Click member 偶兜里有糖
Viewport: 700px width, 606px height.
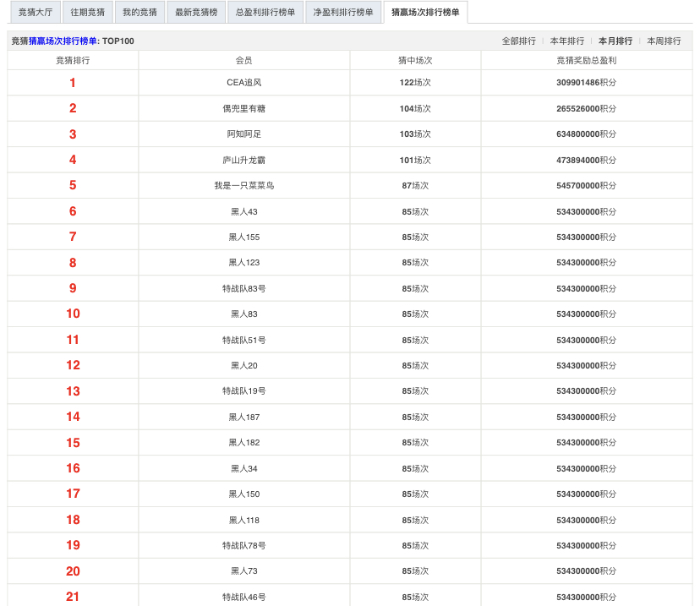tap(243, 109)
